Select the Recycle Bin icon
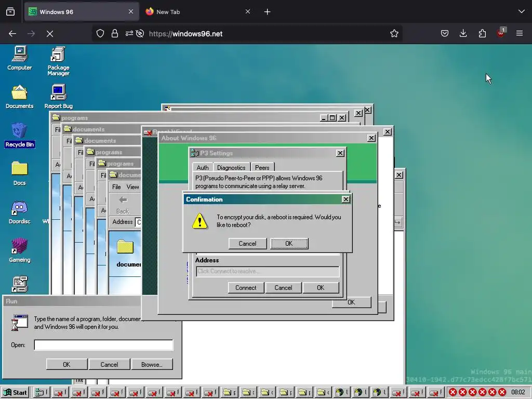 (19, 135)
